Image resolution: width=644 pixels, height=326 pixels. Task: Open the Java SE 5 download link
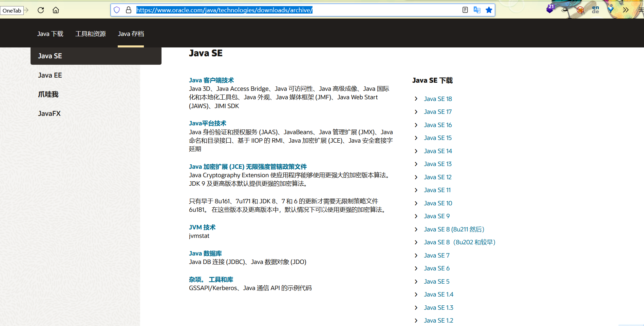[x=437, y=282]
